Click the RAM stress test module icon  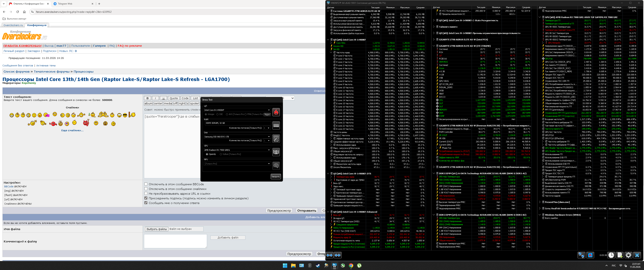point(276,125)
